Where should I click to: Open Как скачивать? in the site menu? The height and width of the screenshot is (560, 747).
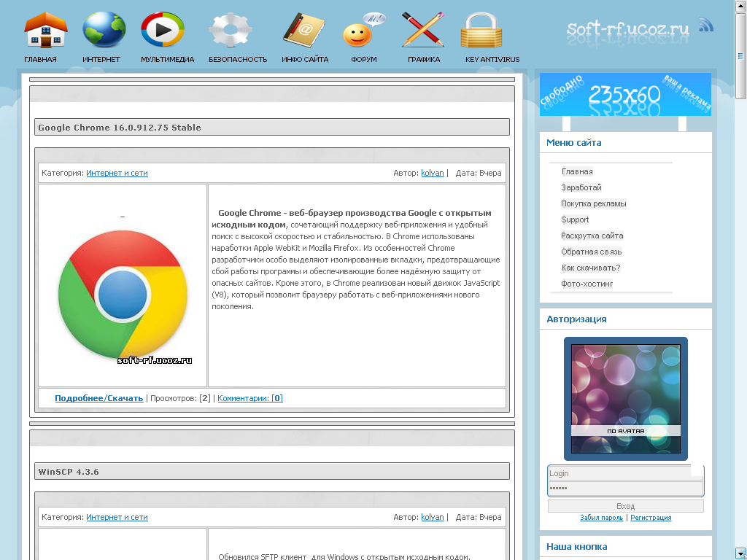pos(591,268)
